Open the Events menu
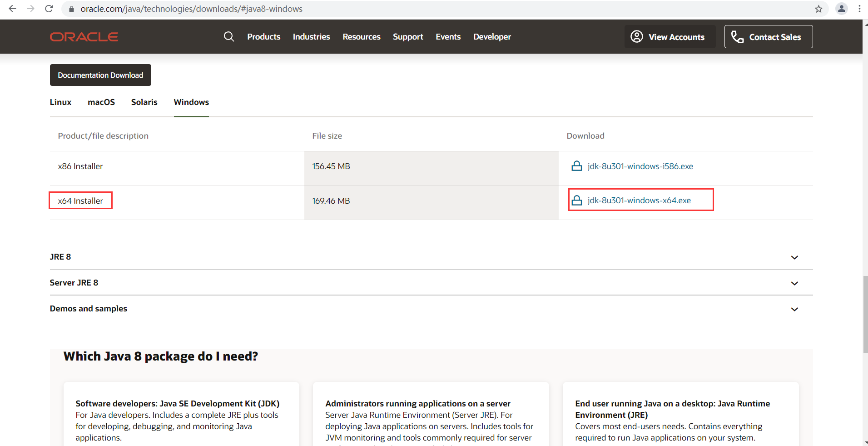 pyautogui.click(x=448, y=37)
